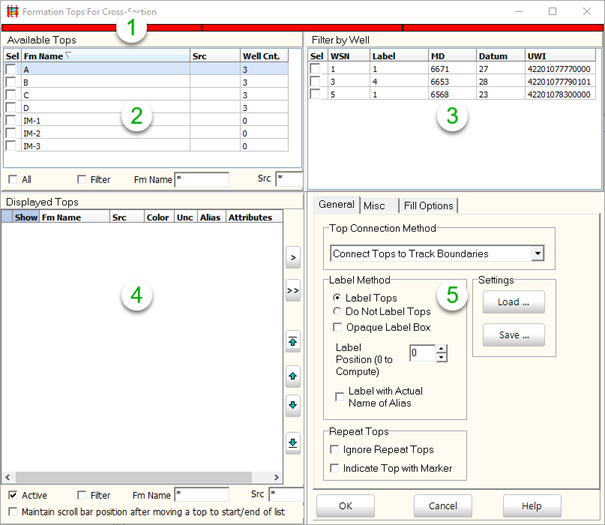Viewport: 605px width, 525px height.
Task: Open the Fill Options tab
Action: click(x=427, y=205)
